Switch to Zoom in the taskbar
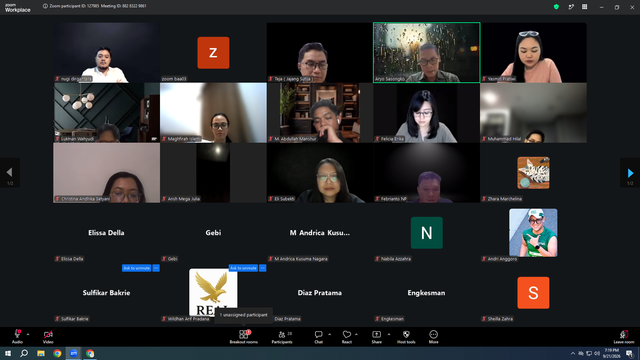Image resolution: width=640 pixels, height=360 pixels. [x=73, y=353]
